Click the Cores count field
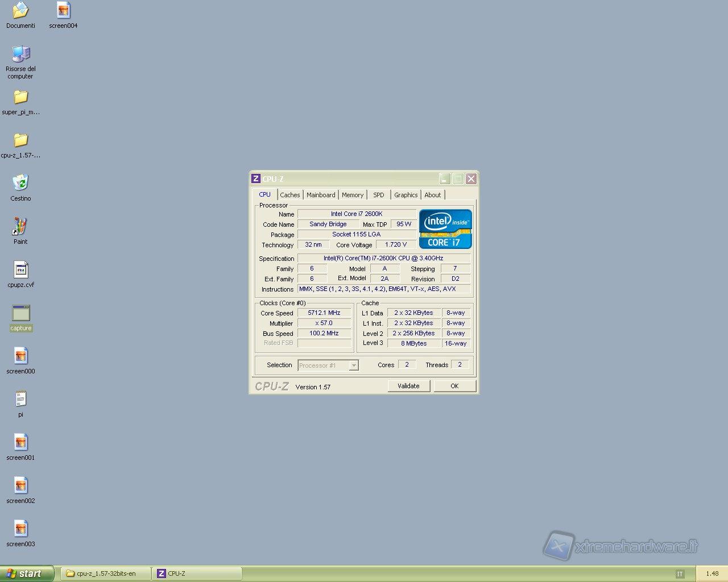Image resolution: width=728 pixels, height=582 pixels. coord(407,364)
